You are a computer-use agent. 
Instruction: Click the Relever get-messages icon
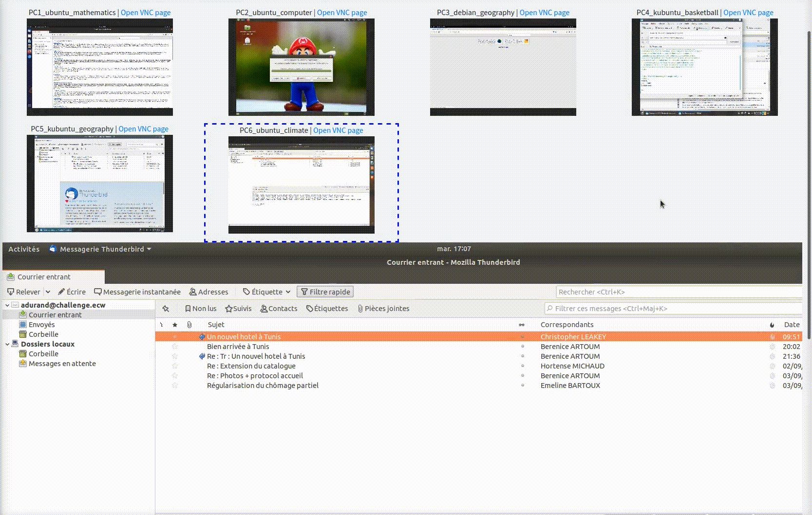pos(11,292)
